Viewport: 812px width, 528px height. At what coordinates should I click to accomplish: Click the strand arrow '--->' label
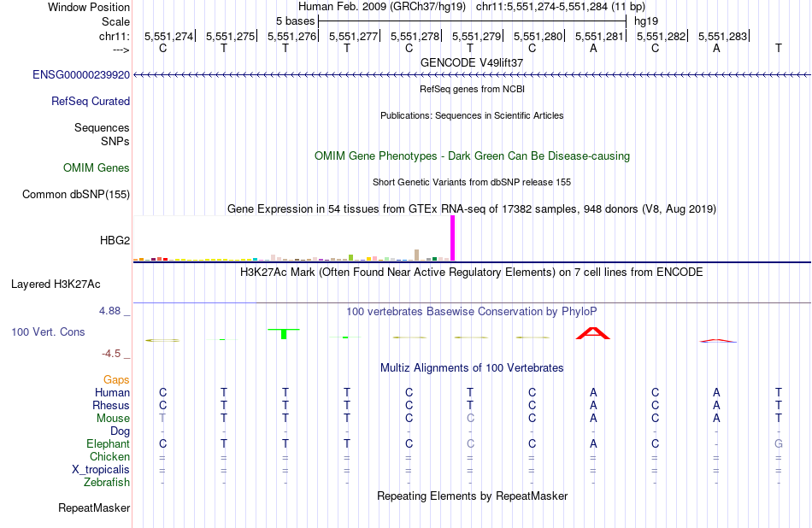point(121,50)
